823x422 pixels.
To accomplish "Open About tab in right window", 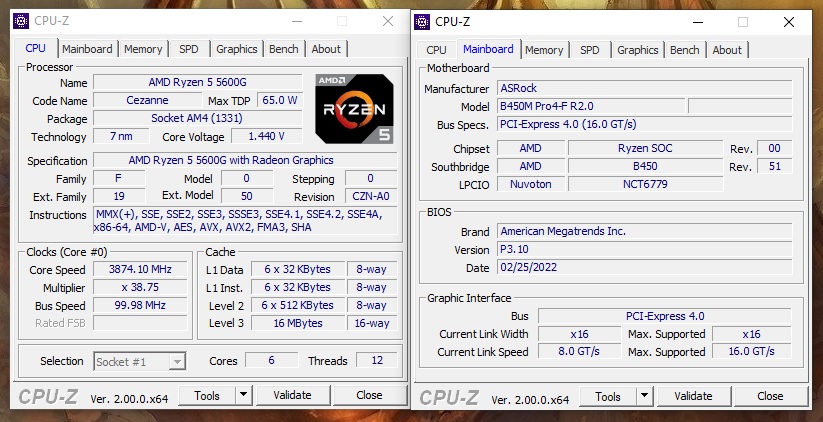I will (x=727, y=50).
